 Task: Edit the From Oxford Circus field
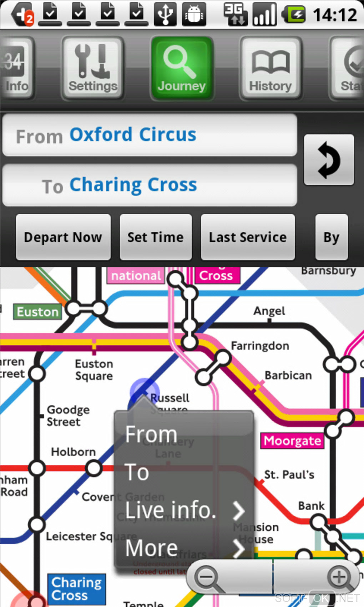[150, 135]
